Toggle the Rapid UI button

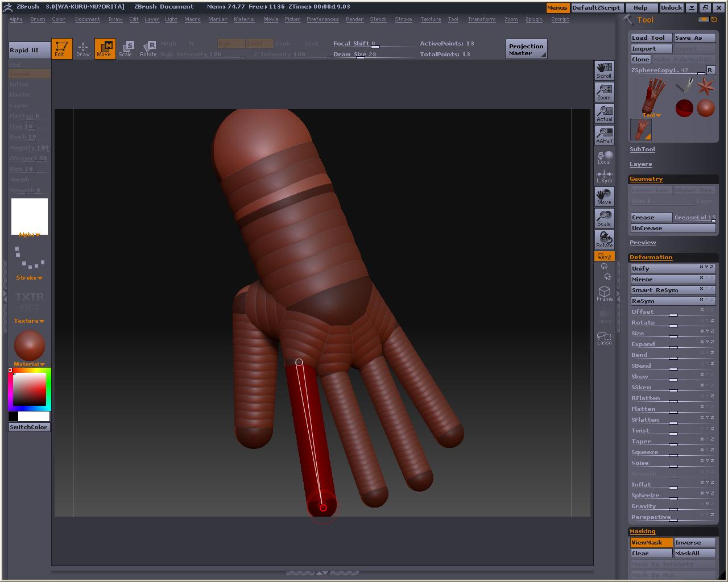tap(30, 50)
